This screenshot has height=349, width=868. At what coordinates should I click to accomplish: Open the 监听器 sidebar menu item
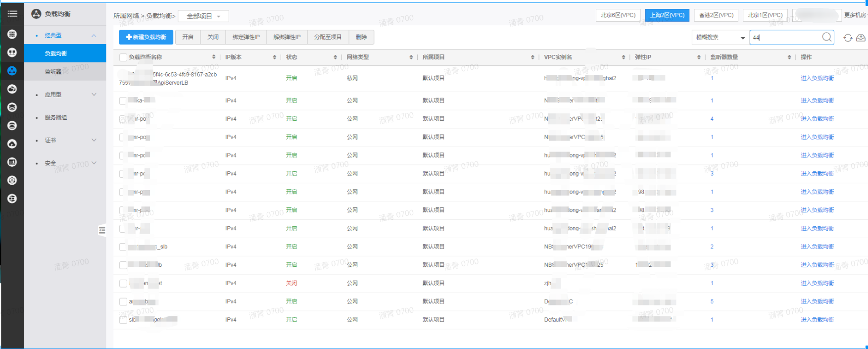pos(53,72)
